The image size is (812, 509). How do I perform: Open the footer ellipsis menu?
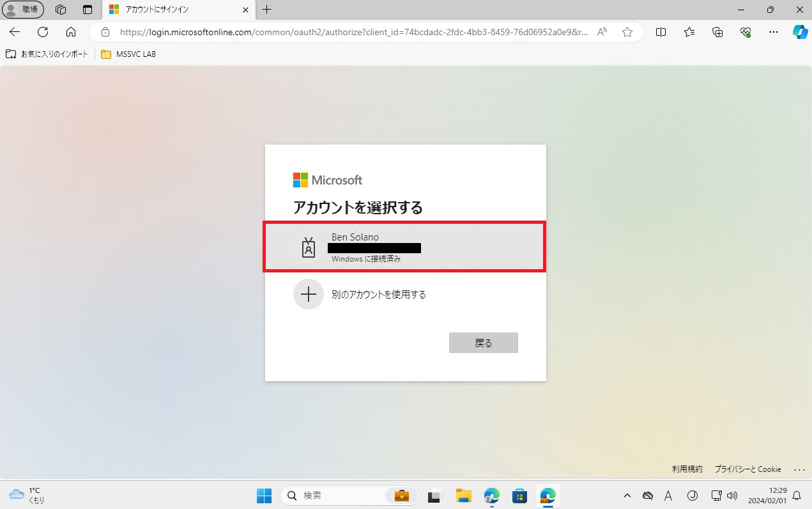click(x=799, y=469)
